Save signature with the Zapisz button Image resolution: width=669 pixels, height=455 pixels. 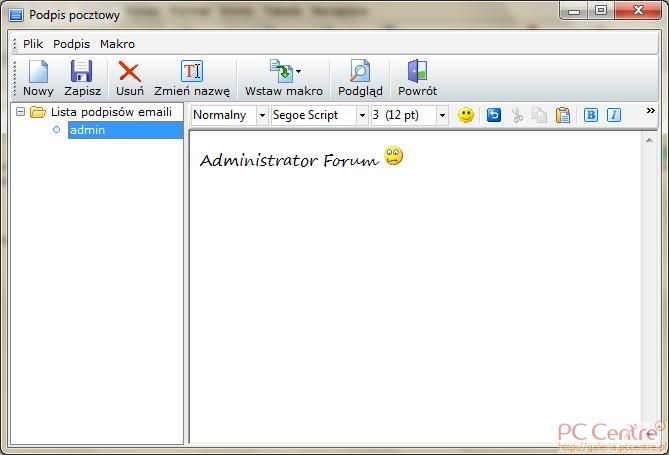82,79
